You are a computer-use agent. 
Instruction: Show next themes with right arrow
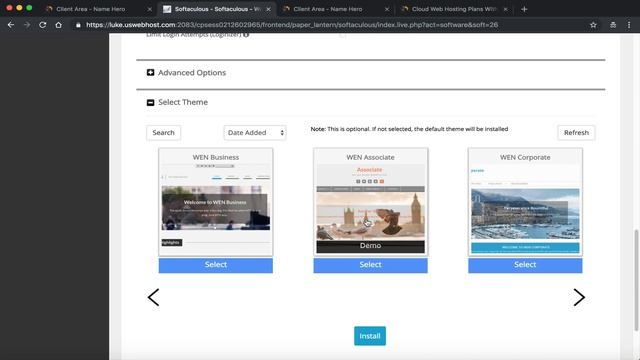(579, 297)
